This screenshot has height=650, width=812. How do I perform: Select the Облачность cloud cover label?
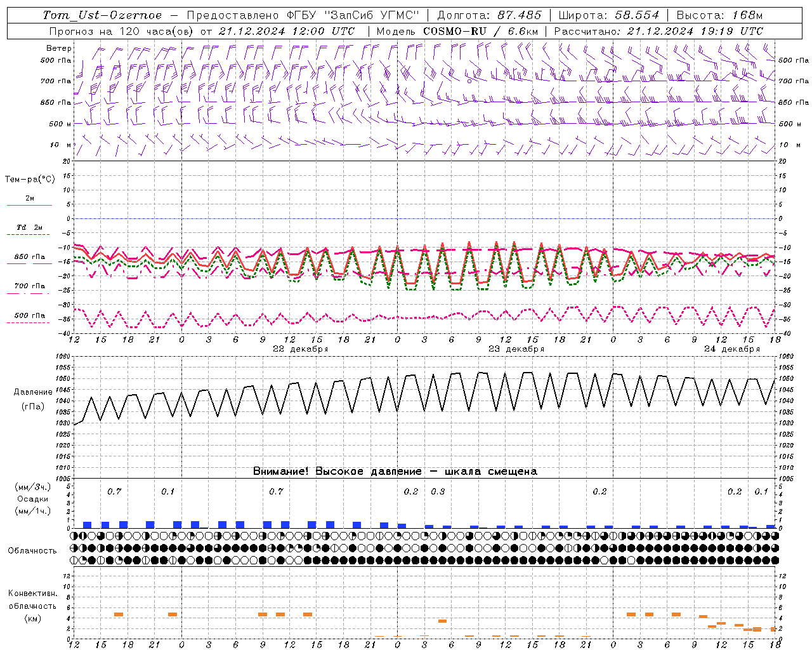tap(32, 550)
